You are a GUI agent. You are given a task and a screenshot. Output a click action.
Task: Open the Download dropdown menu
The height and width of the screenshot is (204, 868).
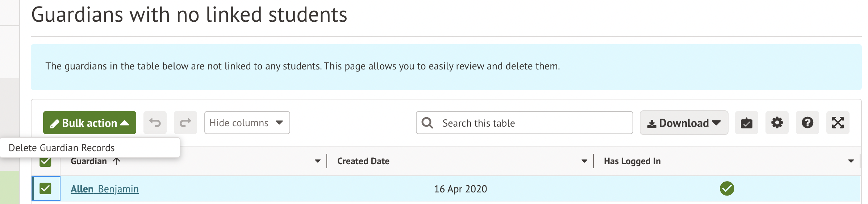[684, 123]
